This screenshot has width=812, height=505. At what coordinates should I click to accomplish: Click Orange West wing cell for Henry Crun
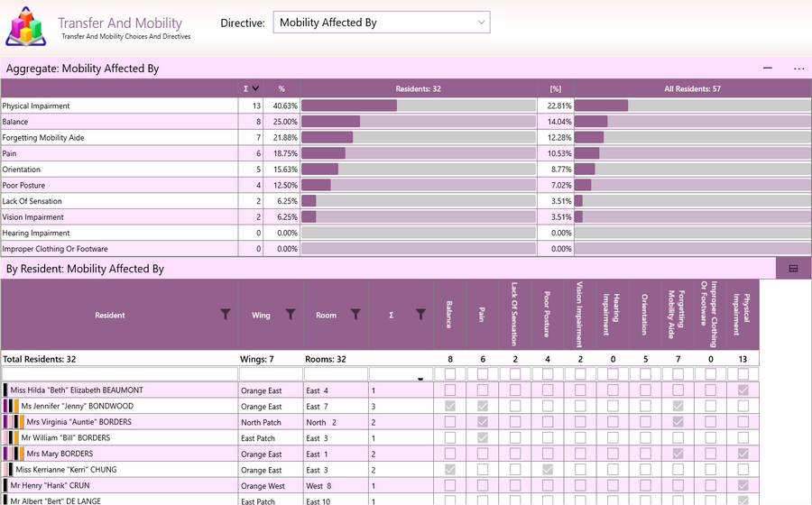click(271, 486)
